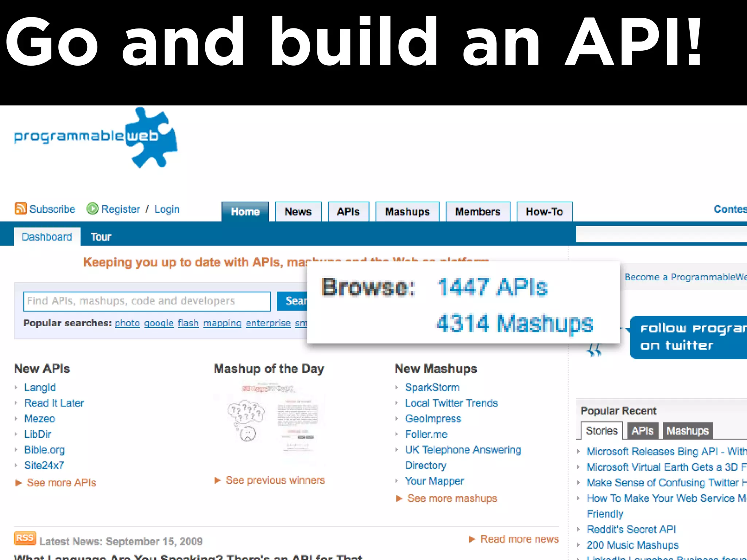
Task: Select the Home tab
Action: pos(245,211)
